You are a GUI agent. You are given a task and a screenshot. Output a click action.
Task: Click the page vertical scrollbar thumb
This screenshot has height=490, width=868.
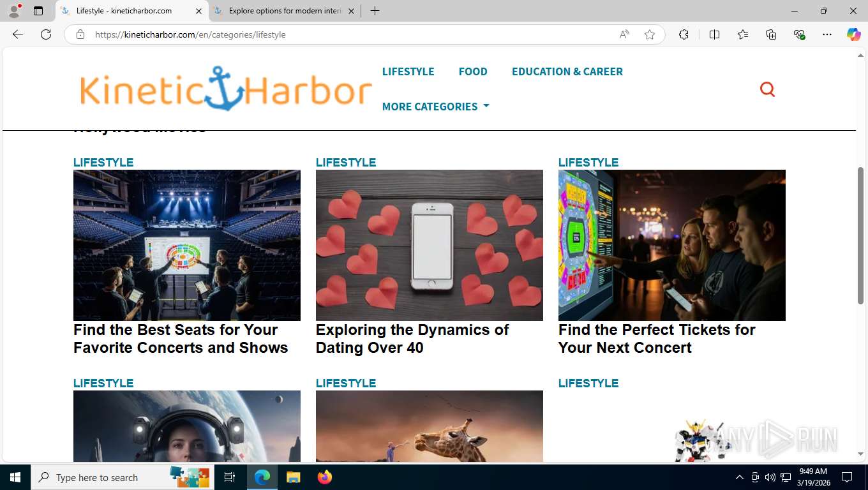tap(860, 235)
